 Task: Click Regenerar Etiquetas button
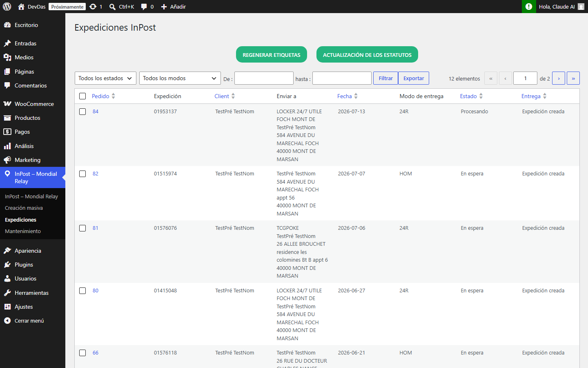[x=272, y=54]
